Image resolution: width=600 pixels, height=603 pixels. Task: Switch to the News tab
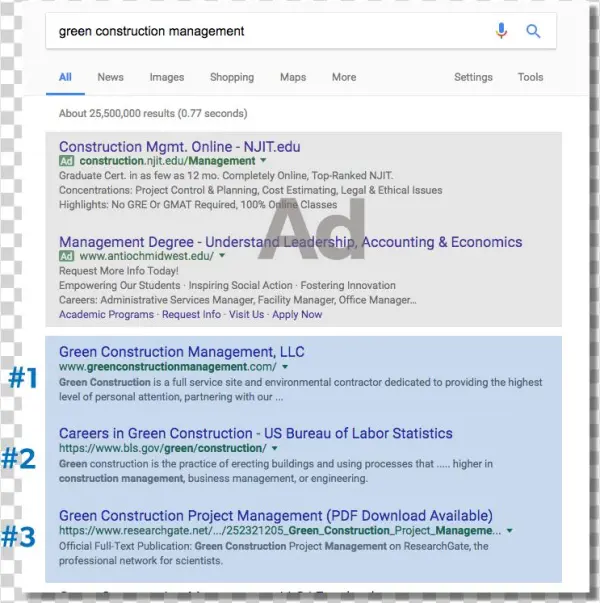click(110, 77)
